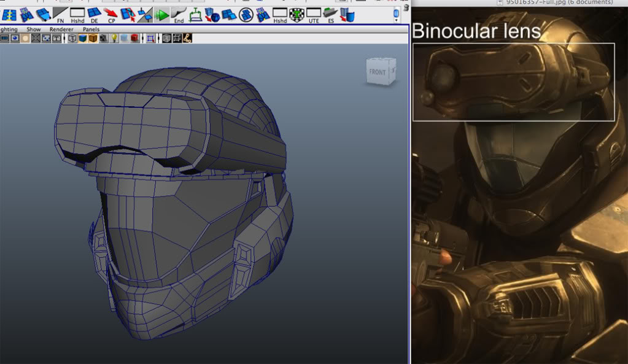
Task: Toggle wireframe on shaded orange cube
Action: coord(93,39)
